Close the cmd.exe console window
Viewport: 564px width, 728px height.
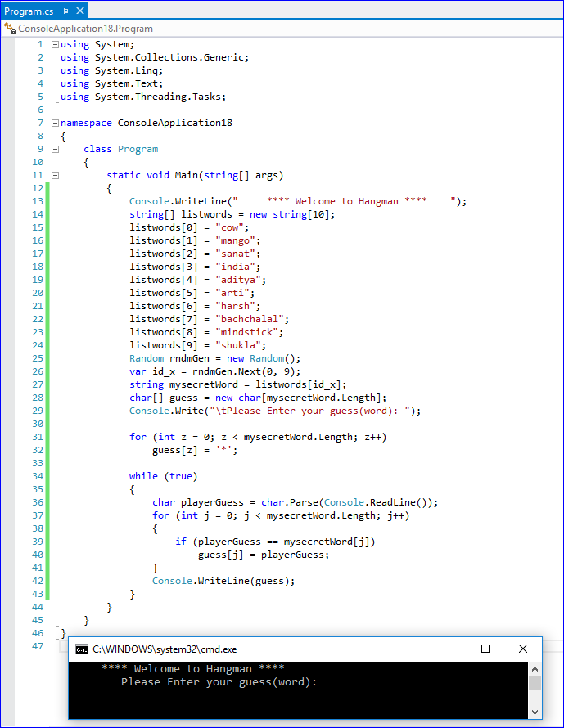(523, 649)
